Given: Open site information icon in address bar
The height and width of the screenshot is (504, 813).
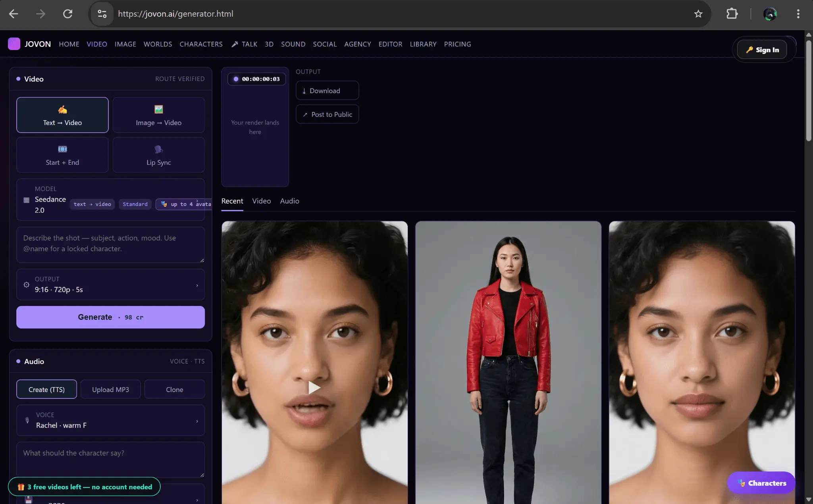Looking at the screenshot, I should click(102, 14).
